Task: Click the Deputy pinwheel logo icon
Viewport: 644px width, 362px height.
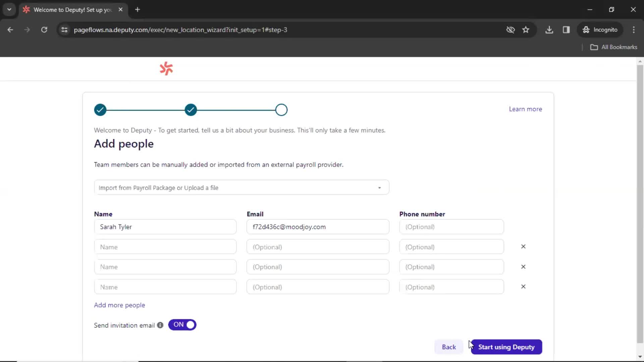Action: pyautogui.click(x=166, y=68)
